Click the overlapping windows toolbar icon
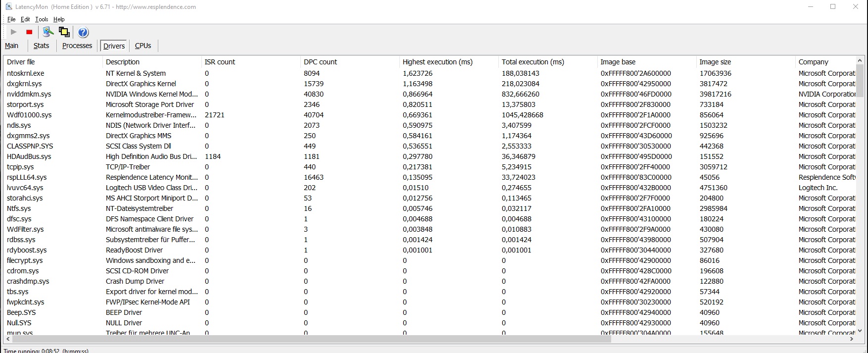Viewport: 868px width, 353px height. pos(64,32)
